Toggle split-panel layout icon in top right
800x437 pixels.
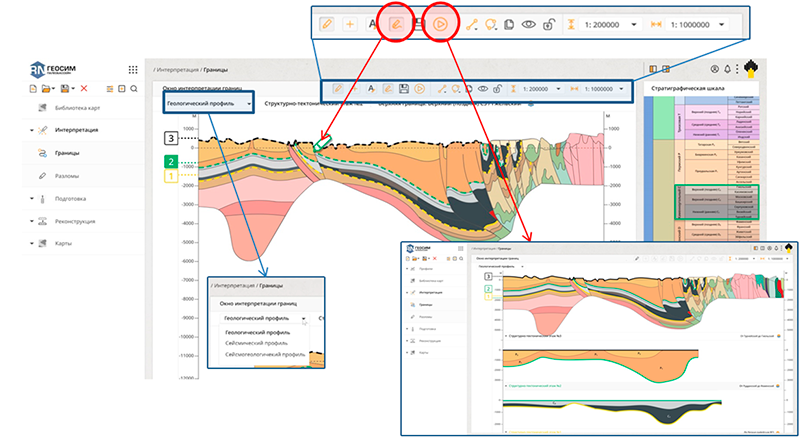pos(666,69)
